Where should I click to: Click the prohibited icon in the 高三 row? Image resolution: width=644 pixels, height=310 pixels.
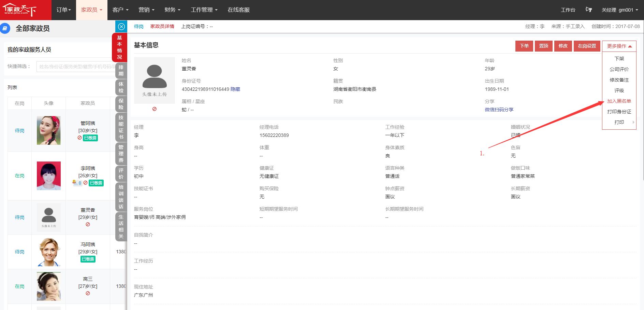88,293
